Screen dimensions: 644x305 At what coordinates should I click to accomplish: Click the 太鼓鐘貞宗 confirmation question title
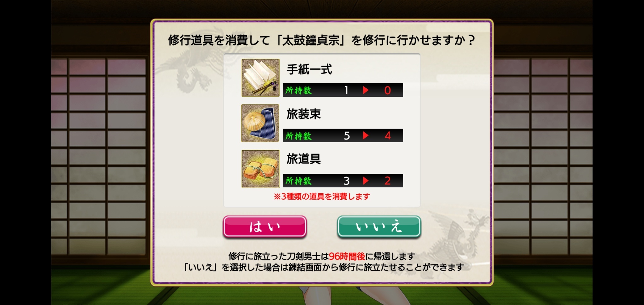pyautogui.click(x=322, y=40)
